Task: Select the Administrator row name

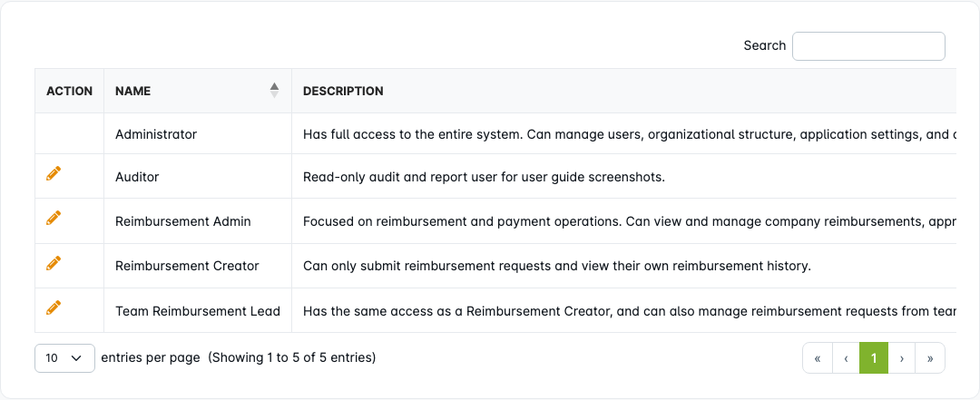Action: click(156, 134)
